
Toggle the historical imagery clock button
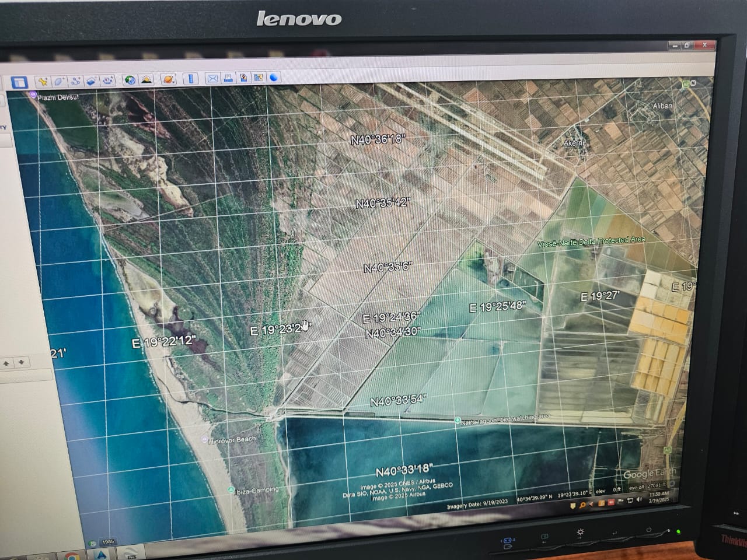tap(130, 80)
